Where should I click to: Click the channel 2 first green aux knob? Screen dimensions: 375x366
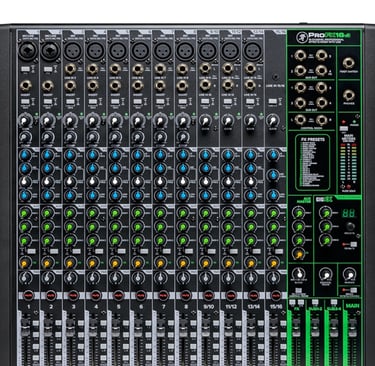48,213
